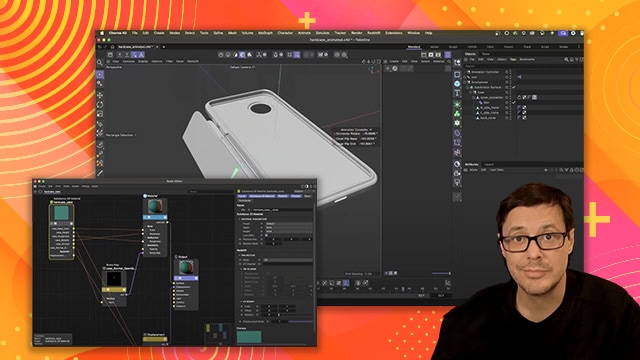Click the search icon in Objects panel
Viewport: 640px width, 360px height.
[x=566, y=60]
